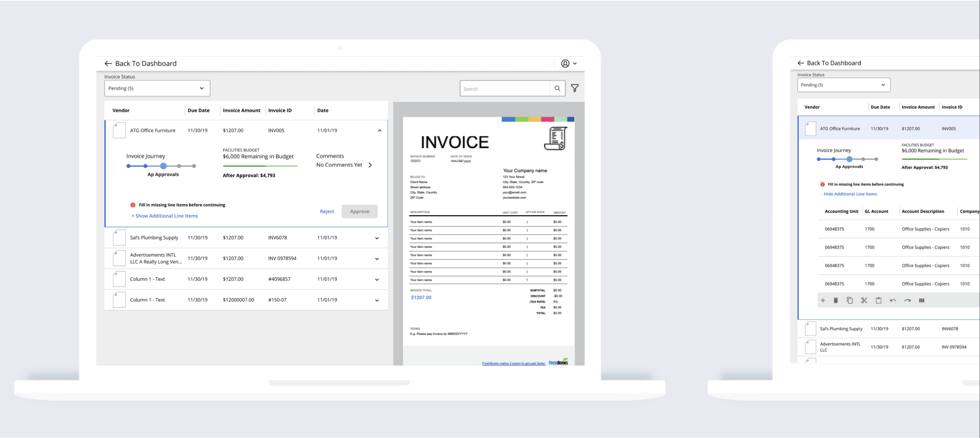Image resolution: width=980 pixels, height=438 pixels.
Task: Click the delete trash icon in line items toolbar
Action: tap(836, 301)
